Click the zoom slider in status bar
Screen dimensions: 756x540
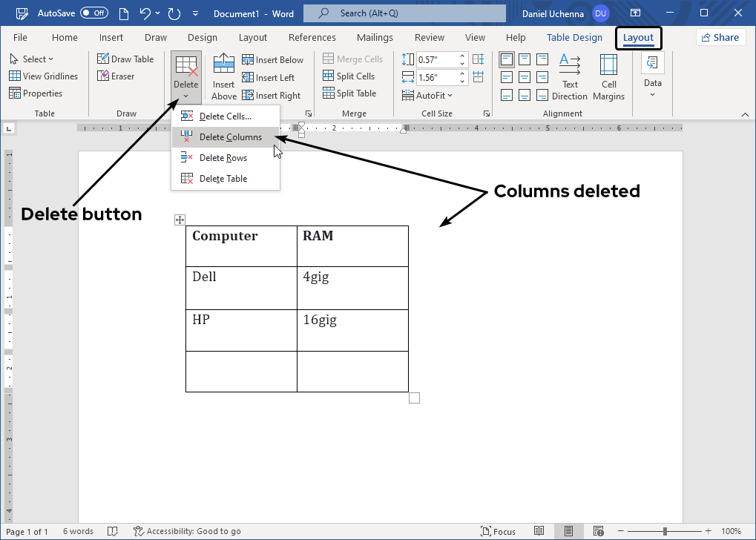(x=665, y=531)
